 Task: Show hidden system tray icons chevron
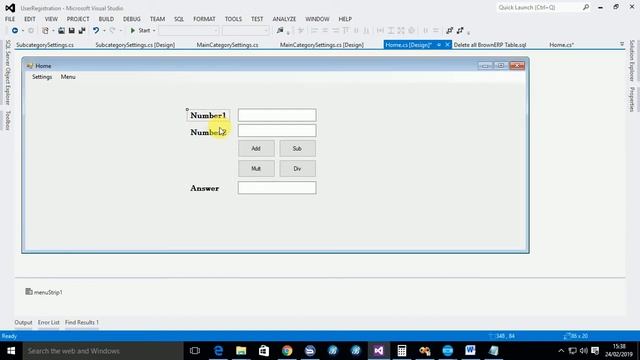[x=561, y=351]
